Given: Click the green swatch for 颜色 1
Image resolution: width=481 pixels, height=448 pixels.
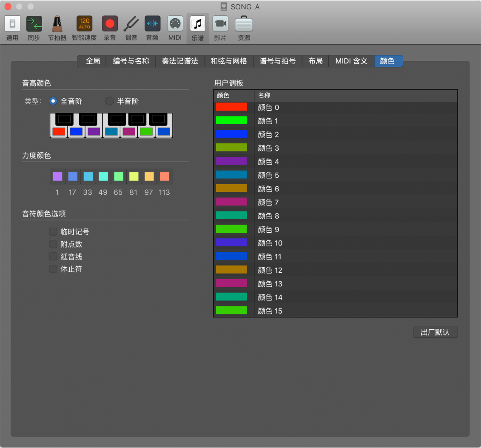Looking at the screenshot, I should [x=231, y=120].
